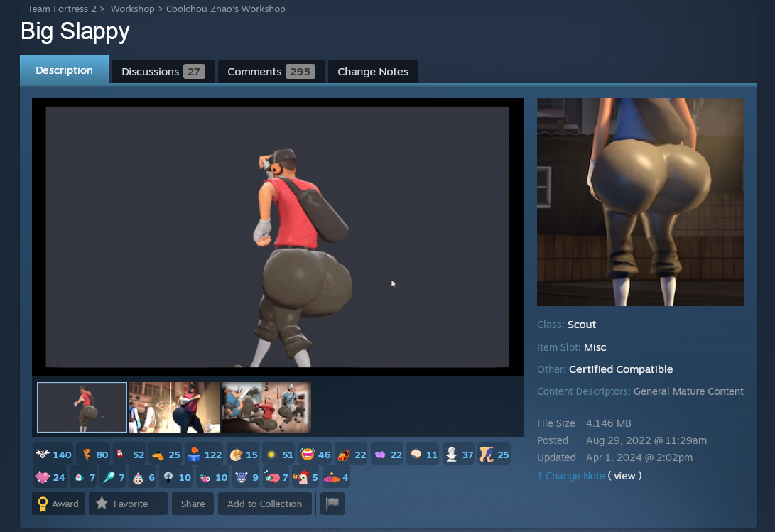Select the third preview thumbnail
775x532 pixels.
click(x=266, y=407)
